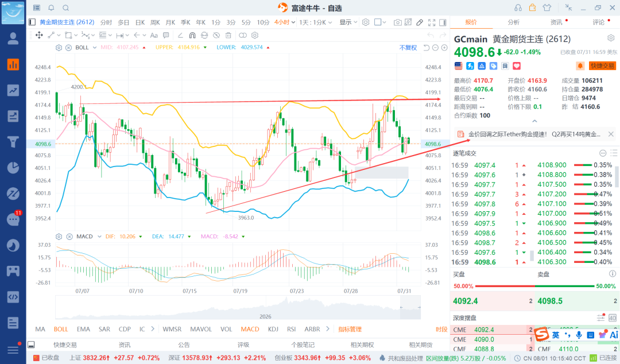The image size is (620, 364).
Task: Expand the BOLL indicator dropdown arrow
Action: [95, 48]
